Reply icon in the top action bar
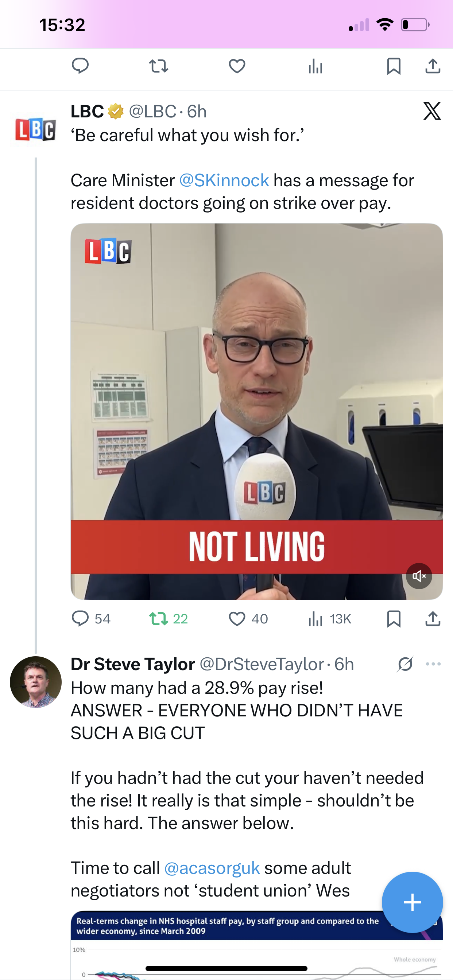Screen dimensions: 453x980 tap(80, 66)
